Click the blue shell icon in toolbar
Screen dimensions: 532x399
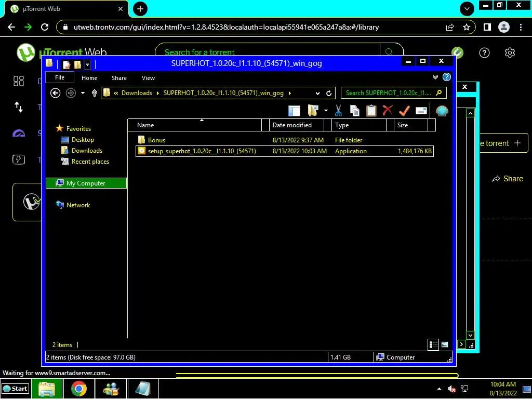(442, 111)
